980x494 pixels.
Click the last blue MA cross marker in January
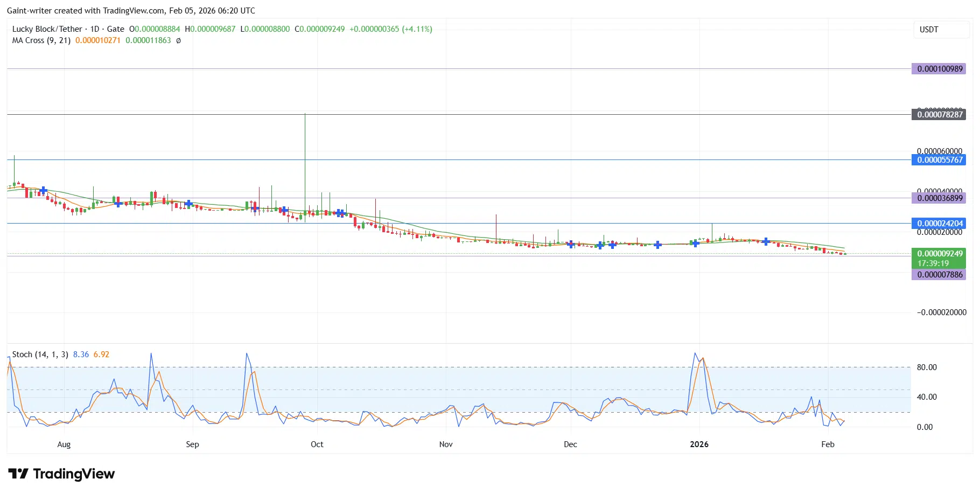pos(766,241)
